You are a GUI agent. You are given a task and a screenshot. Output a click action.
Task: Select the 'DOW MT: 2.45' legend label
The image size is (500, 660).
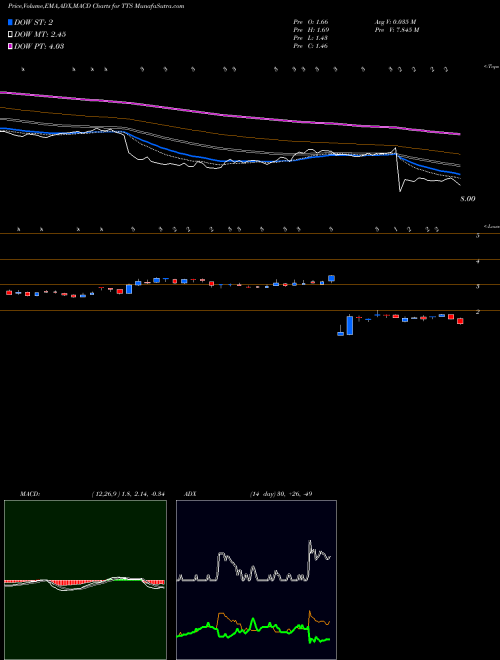(x=40, y=35)
